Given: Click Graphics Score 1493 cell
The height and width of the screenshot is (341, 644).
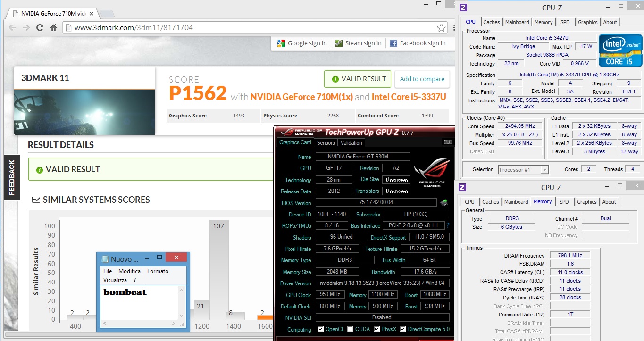Looking at the screenshot, I should tap(213, 116).
